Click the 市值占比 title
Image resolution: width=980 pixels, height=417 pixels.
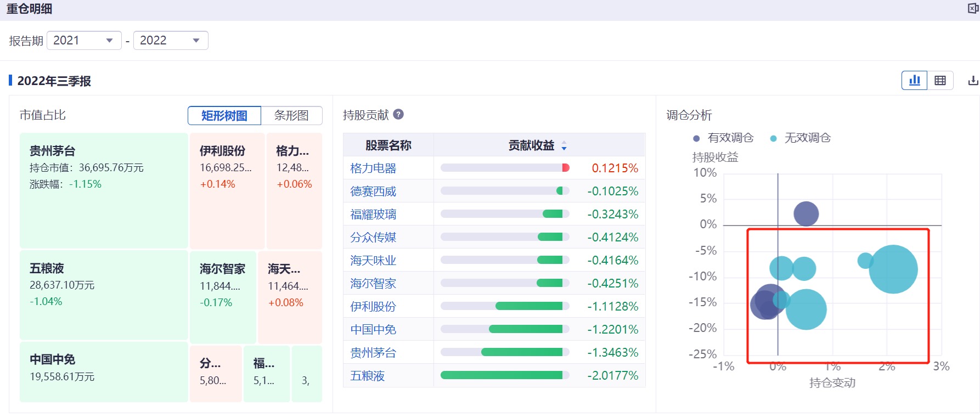(x=43, y=115)
